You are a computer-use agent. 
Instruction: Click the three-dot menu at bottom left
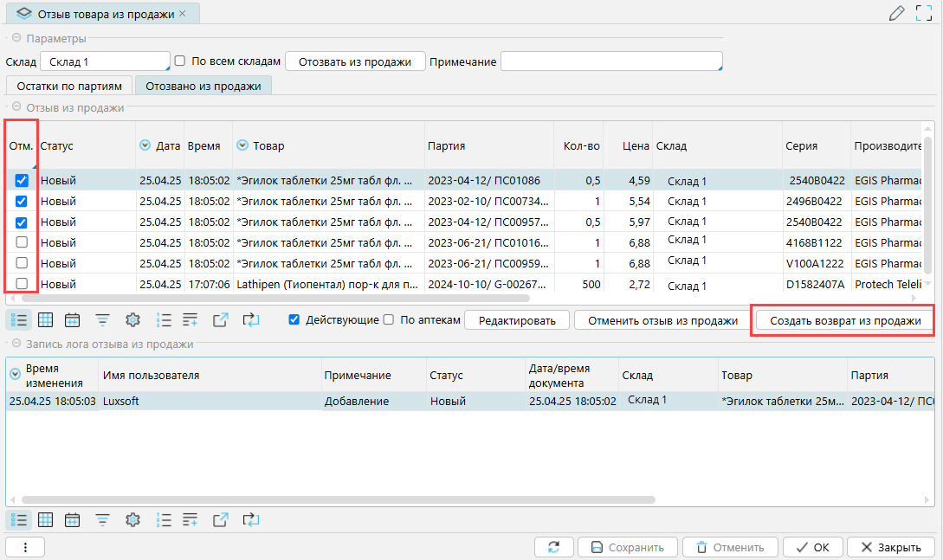click(25, 547)
